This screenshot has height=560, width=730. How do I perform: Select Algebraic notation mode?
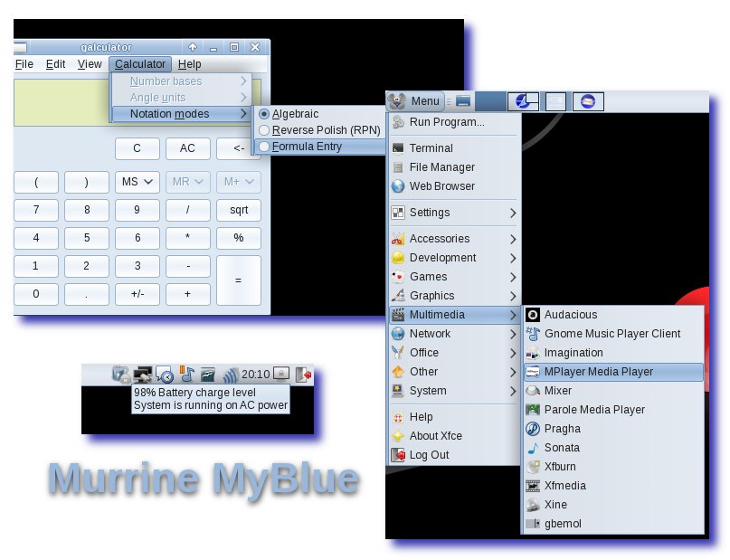pos(320,114)
